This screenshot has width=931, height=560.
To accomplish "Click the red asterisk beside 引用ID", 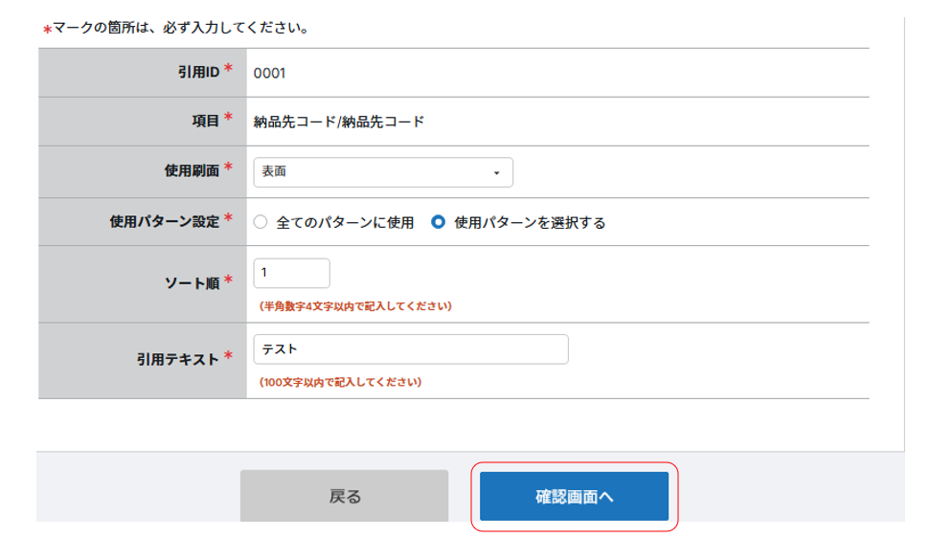I will click(x=228, y=71).
